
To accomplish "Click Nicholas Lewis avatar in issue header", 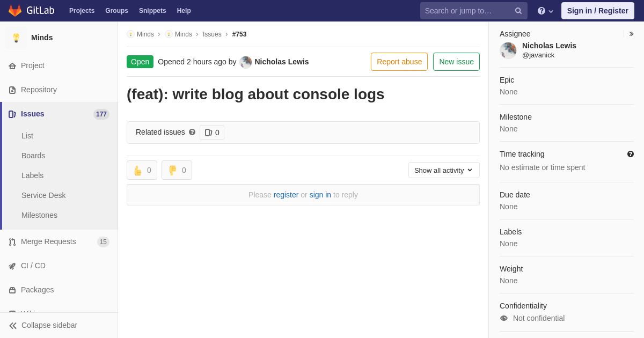I will [x=246, y=62].
